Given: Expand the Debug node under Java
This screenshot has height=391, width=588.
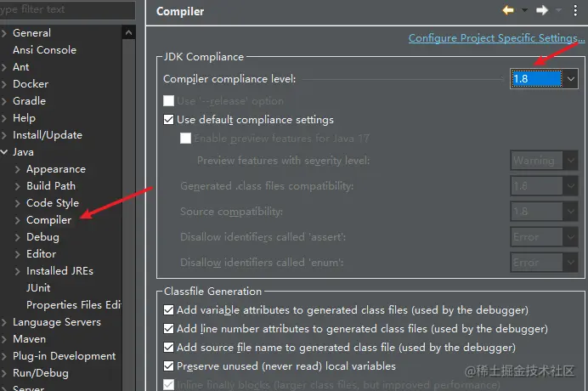Looking at the screenshot, I should click(x=17, y=237).
